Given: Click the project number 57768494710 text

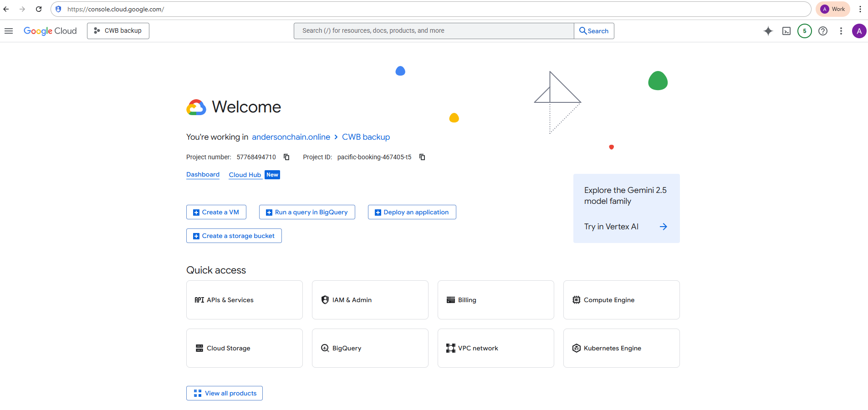Looking at the screenshot, I should (256, 157).
